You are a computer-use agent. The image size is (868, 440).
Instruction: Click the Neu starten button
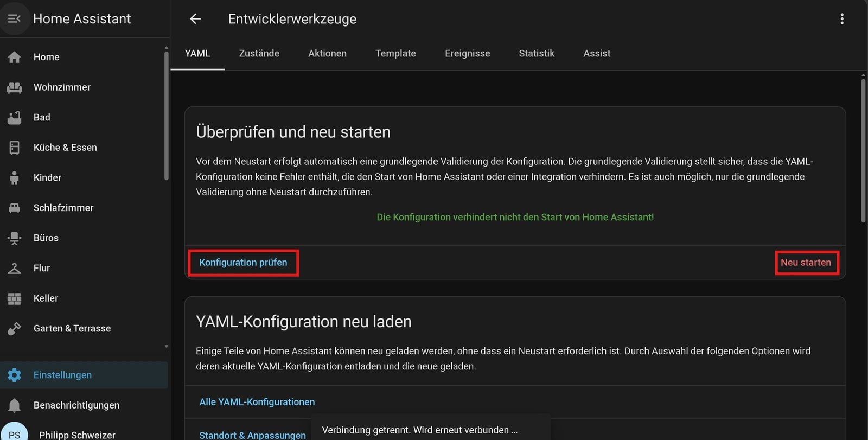coord(806,263)
